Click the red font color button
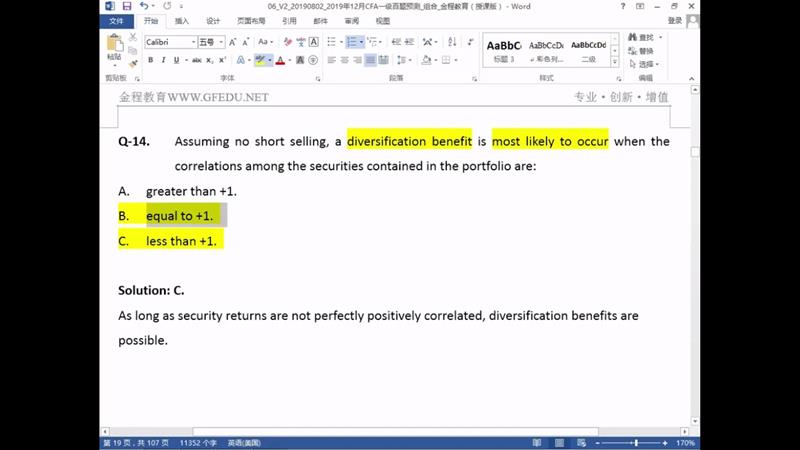800x450 pixels. pos(280,60)
